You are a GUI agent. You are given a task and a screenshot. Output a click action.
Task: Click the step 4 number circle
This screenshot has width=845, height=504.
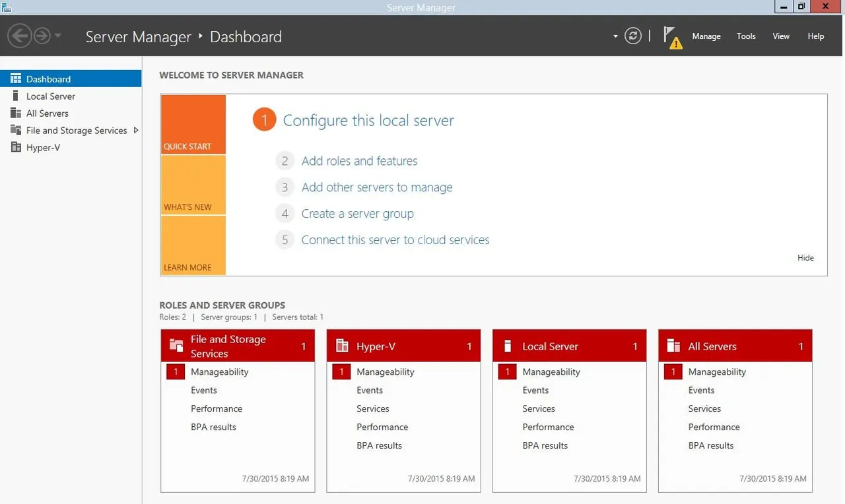[285, 214]
